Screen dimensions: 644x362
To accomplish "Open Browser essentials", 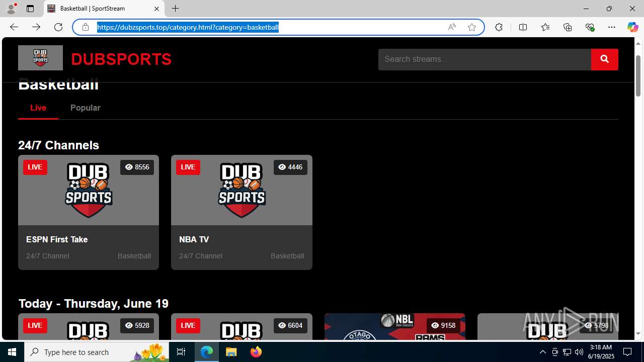I will pyautogui.click(x=590, y=27).
